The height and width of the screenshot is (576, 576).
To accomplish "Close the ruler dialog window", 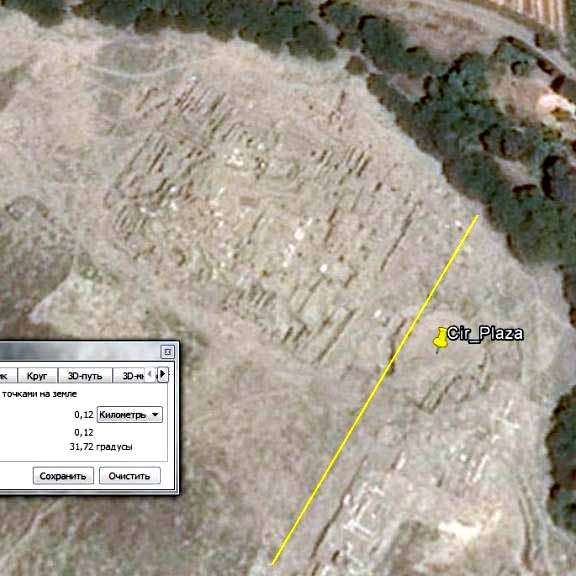I will (168, 352).
